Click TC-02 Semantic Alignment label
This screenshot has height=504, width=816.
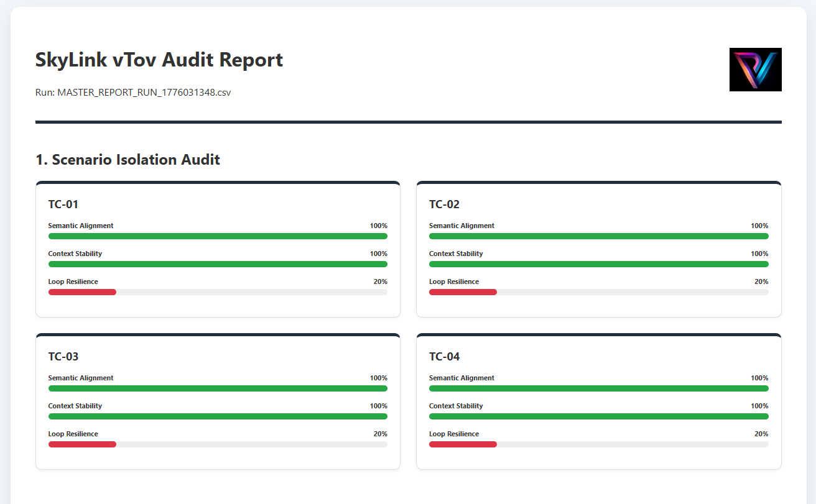point(461,226)
